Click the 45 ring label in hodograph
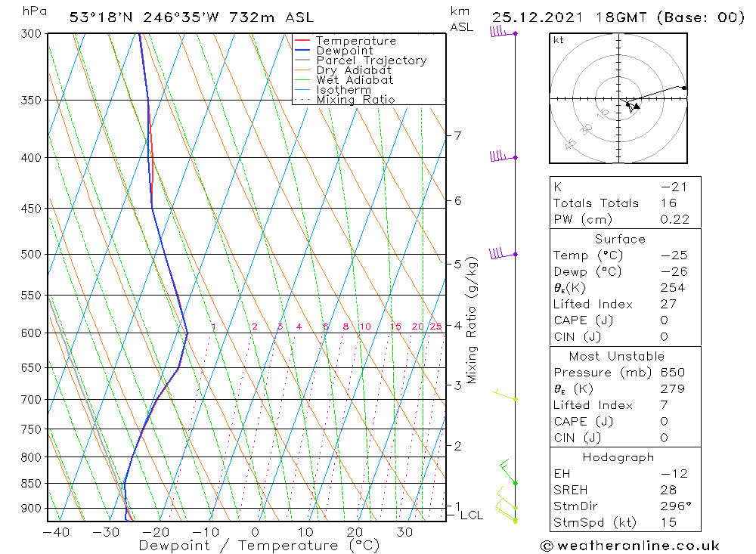This screenshot has width=756, height=554. tap(570, 143)
